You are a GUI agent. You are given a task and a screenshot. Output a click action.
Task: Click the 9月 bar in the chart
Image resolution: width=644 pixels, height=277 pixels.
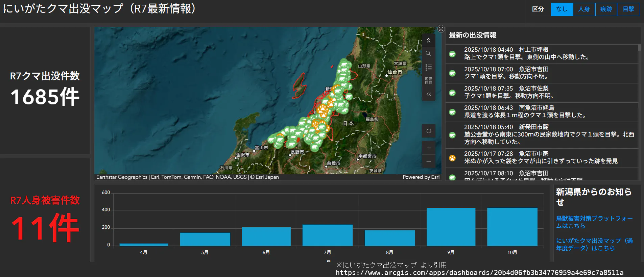[451, 227]
